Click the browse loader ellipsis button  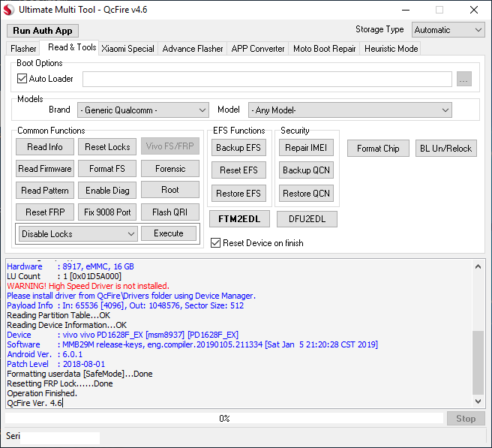pos(464,79)
